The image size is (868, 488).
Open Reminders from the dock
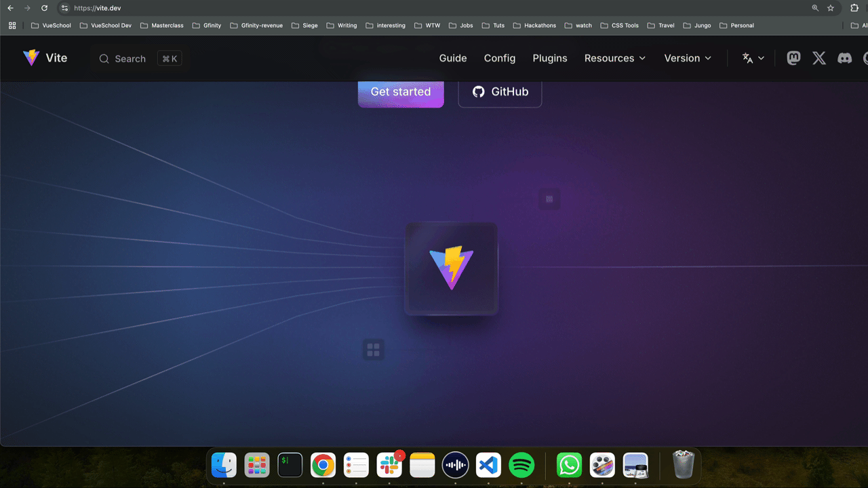tap(356, 465)
